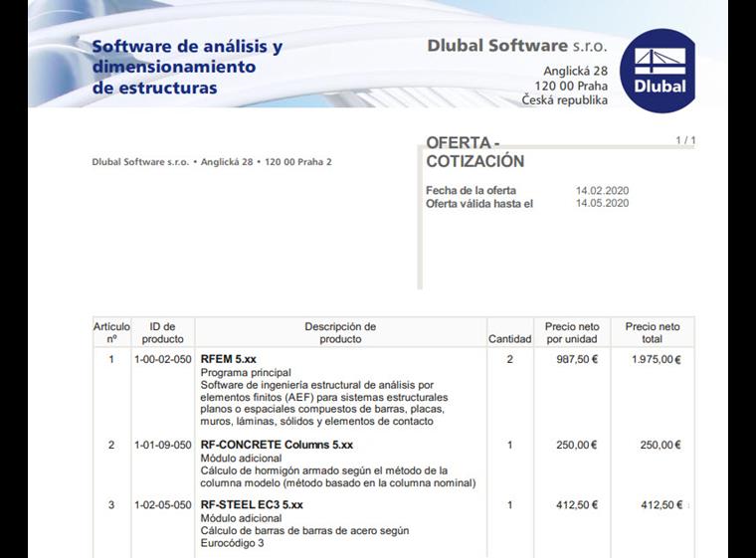The image size is (756, 558).
Task: Click the sender line 'Dlubal Software s.r.o. • Anglická 28 • 120 00 Praha 2'
Action: pyautogui.click(x=212, y=162)
